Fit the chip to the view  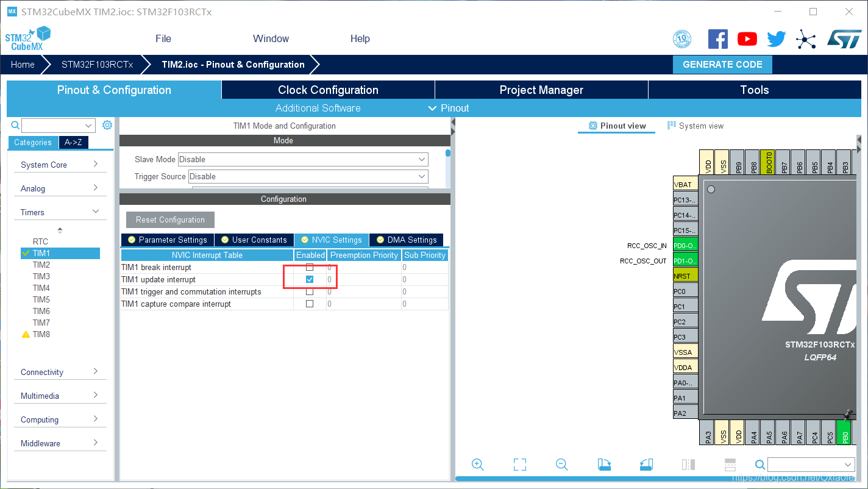(x=520, y=465)
